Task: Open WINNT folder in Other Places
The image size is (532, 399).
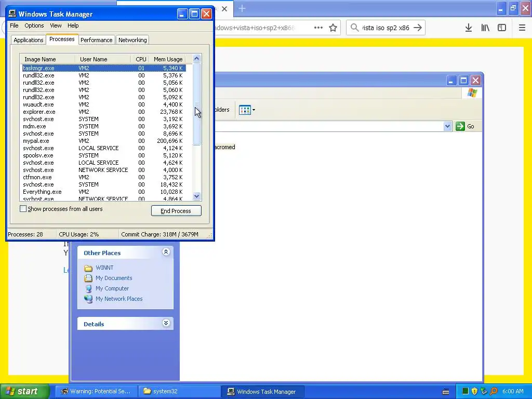Action: click(x=104, y=268)
